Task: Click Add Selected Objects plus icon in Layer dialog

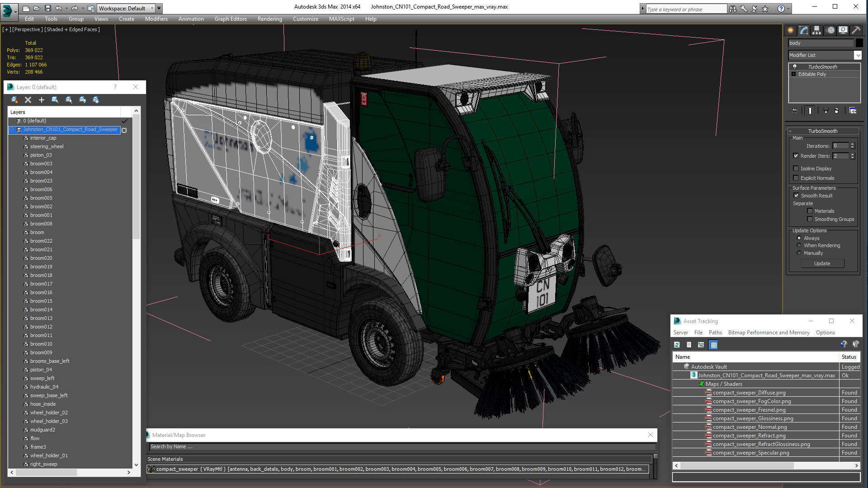Action: coord(42,100)
